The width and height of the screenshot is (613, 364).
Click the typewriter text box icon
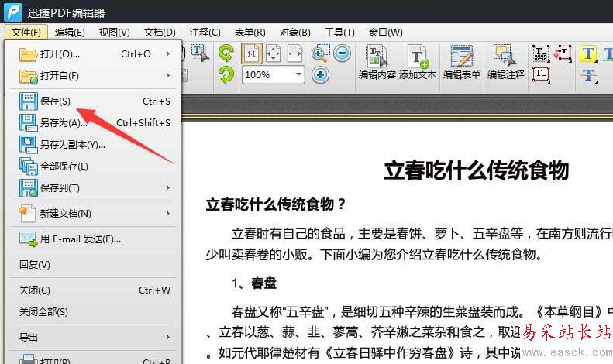tap(542, 53)
